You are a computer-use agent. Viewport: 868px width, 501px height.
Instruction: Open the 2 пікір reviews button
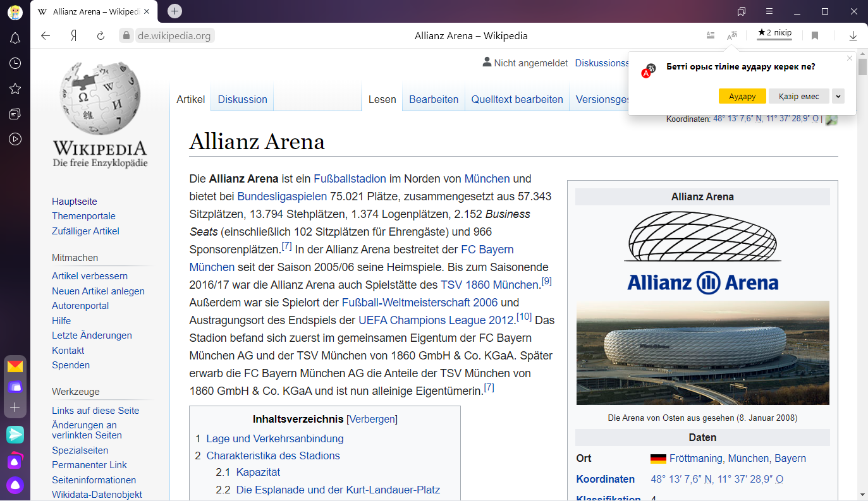click(774, 33)
